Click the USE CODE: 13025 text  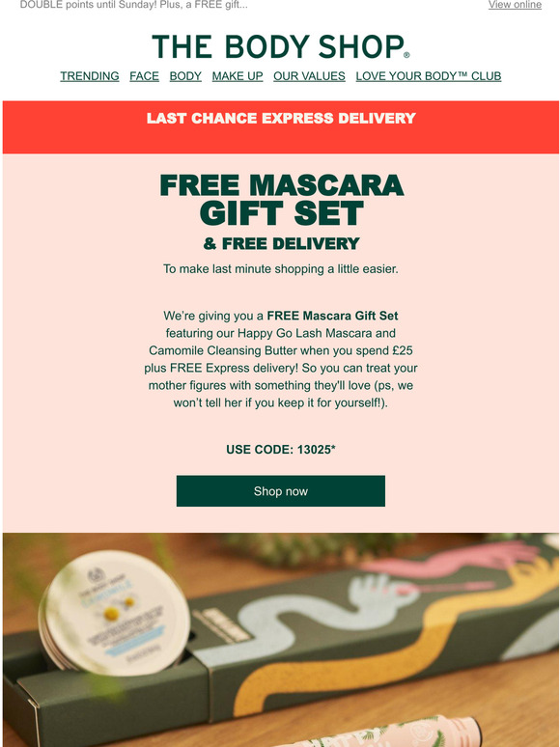[281, 450]
